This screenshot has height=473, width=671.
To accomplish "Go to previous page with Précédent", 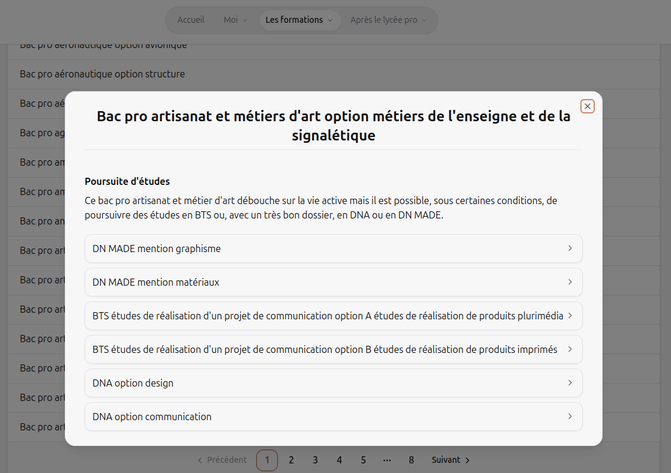I will coord(222,460).
